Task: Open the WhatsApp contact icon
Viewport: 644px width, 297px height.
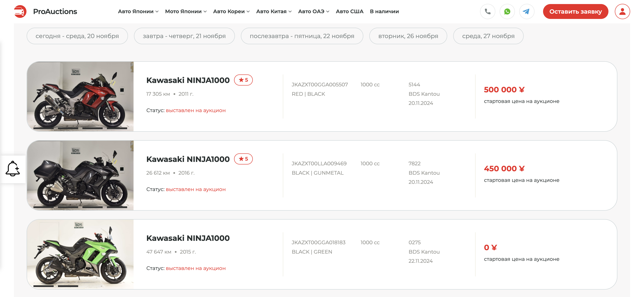Action: (x=507, y=11)
